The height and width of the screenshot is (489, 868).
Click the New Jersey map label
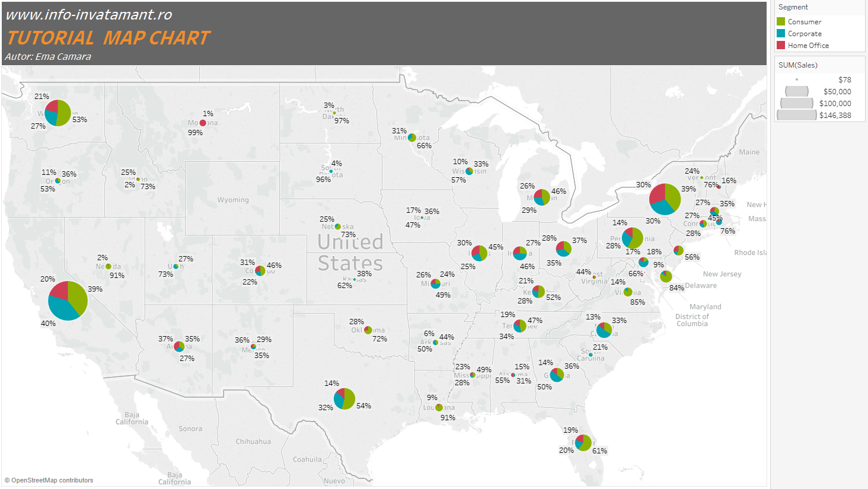(722, 274)
